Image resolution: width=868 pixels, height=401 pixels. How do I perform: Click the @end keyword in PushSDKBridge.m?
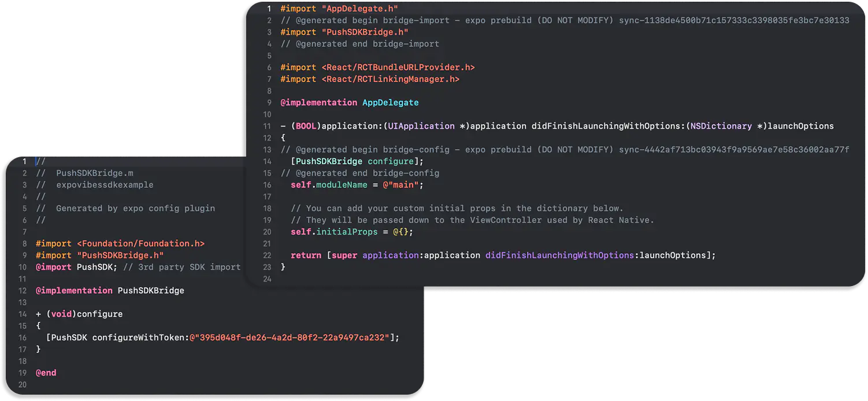click(46, 372)
